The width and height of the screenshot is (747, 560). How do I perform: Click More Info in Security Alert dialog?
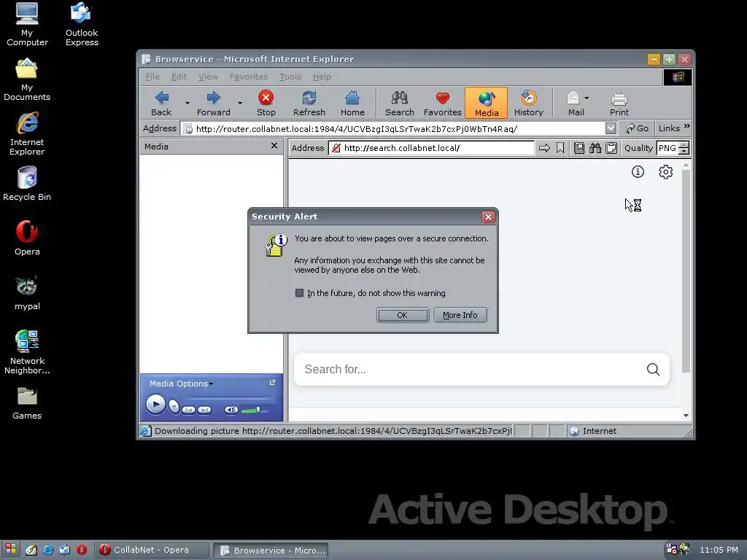click(460, 315)
